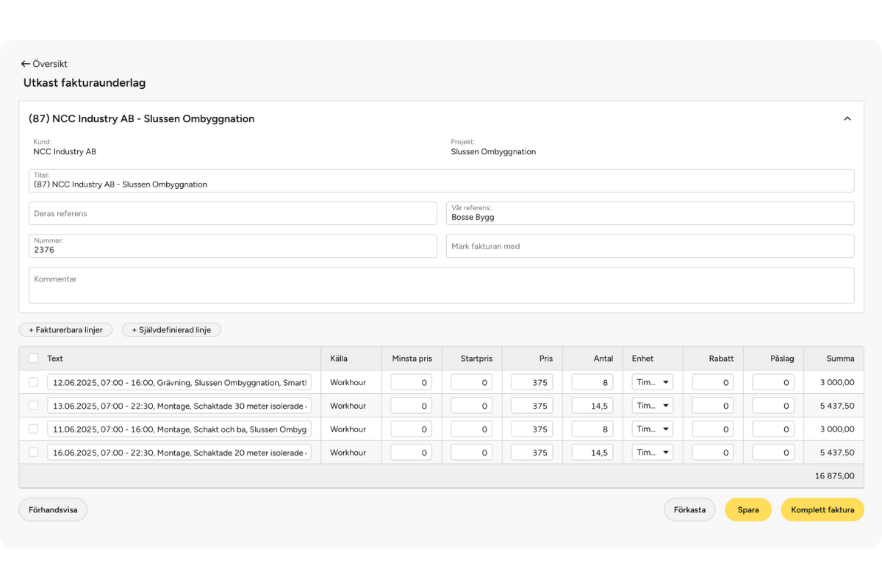The height and width of the screenshot is (588, 882).
Task: Click the total sum 16 875,00
Action: 835,476
